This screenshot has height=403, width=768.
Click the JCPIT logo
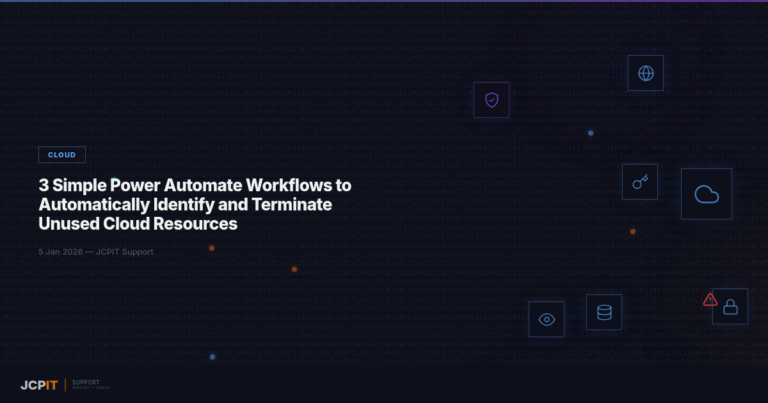(x=39, y=385)
